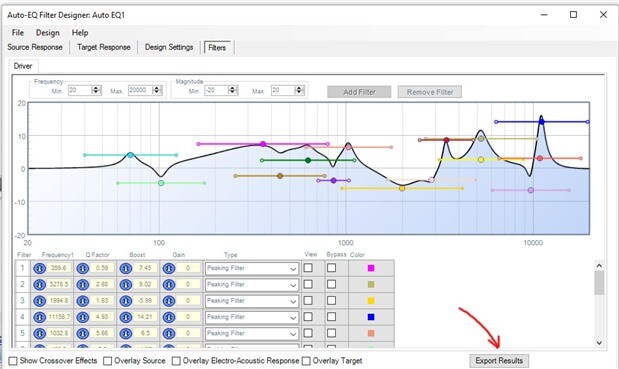Click the Gain adjust icon for filter 1

[169, 268]
